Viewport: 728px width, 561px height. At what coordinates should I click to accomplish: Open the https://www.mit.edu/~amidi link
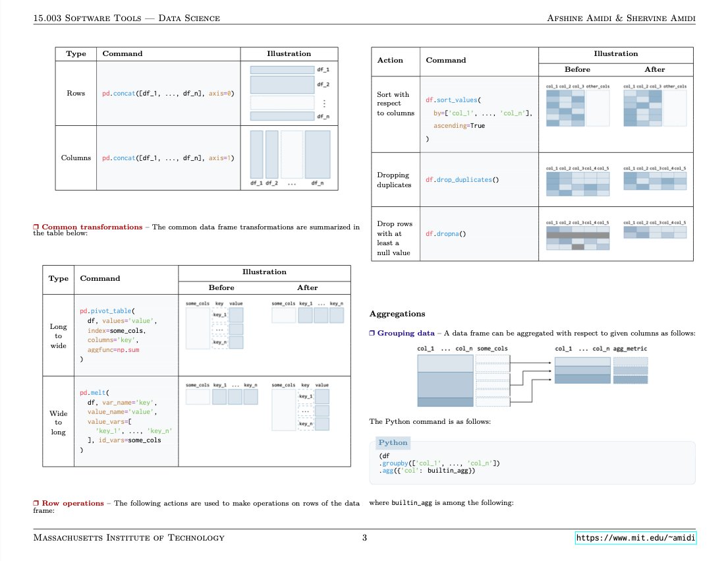click(x=636, y=538)
